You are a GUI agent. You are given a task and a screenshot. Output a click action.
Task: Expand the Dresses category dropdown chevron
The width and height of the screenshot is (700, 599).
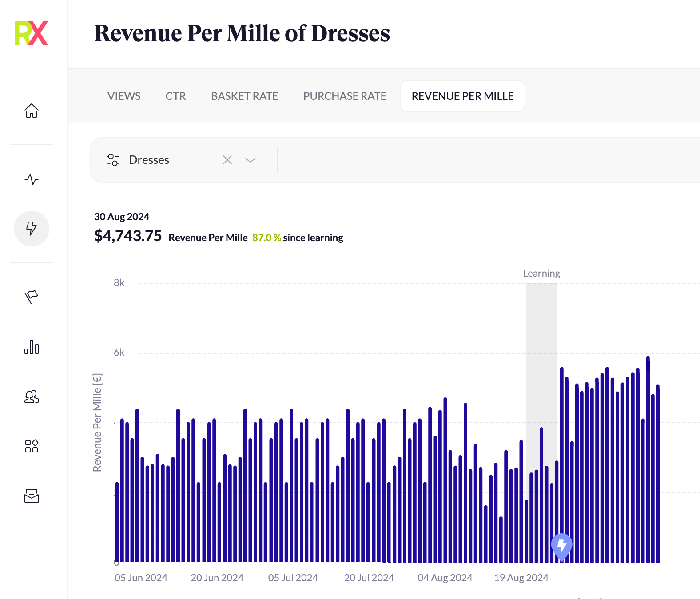point(251,160)
